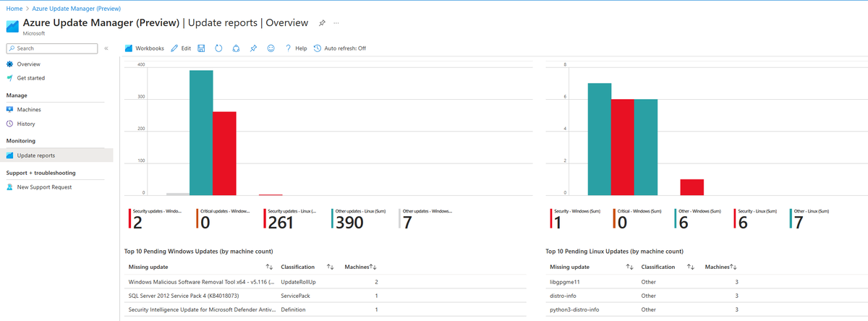Select Update reports under Monitoring
The height and width of the screenshot is (321, 868).
coord(56,155)
